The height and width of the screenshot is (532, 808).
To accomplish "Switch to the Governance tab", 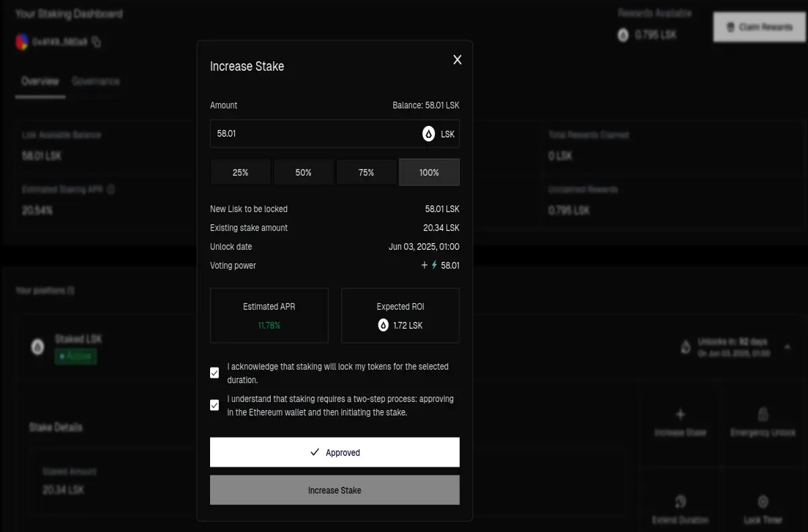I will coord(96,81).
